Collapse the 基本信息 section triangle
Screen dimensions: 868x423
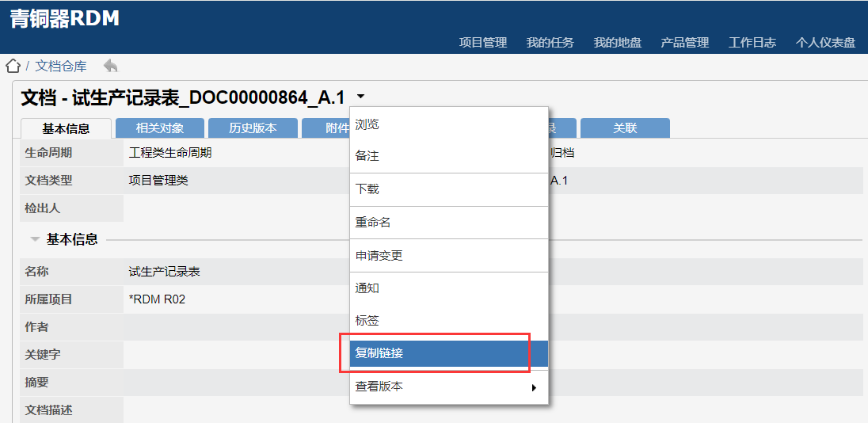click(36, 240)
